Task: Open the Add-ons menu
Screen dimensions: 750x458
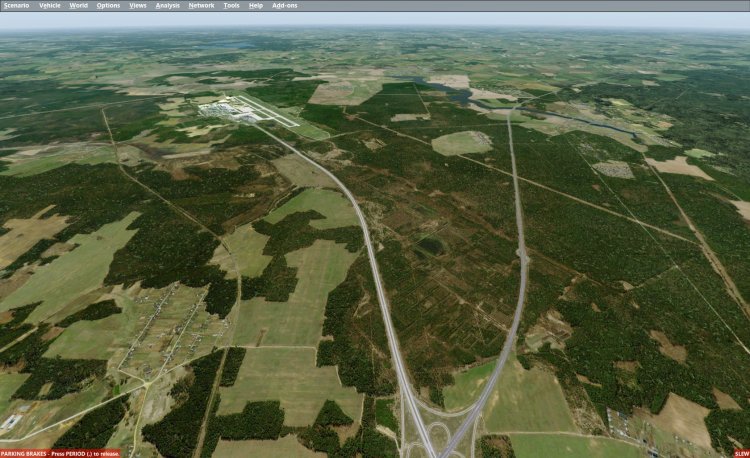Action: [x=285, y=5]
